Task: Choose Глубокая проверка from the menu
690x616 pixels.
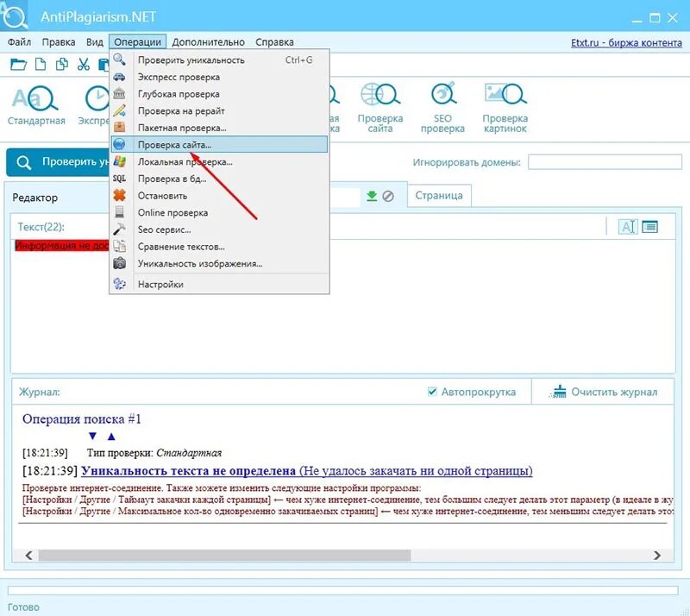Action: click(x=219, y=94)
